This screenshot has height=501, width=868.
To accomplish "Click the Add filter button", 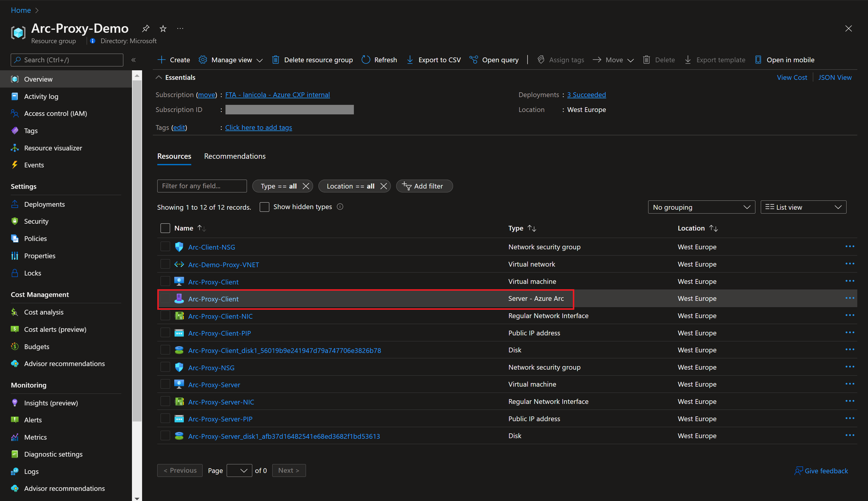I will [424, 186].
